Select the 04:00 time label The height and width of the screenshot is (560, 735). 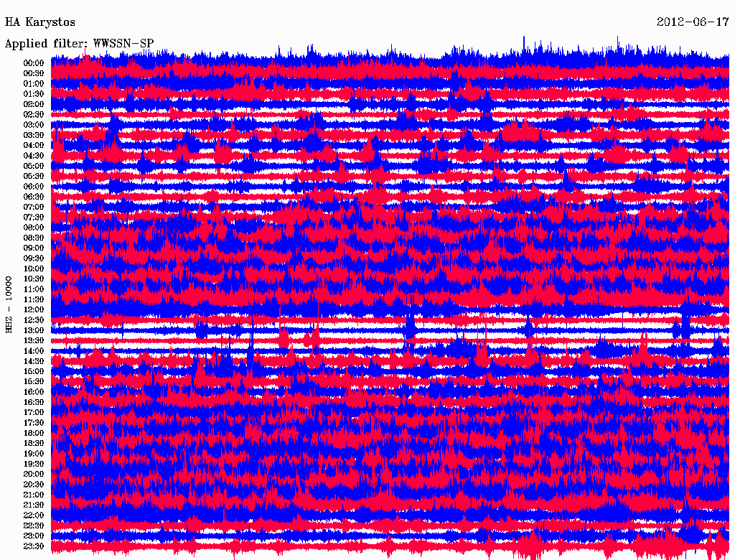click(x=34, y=146)
